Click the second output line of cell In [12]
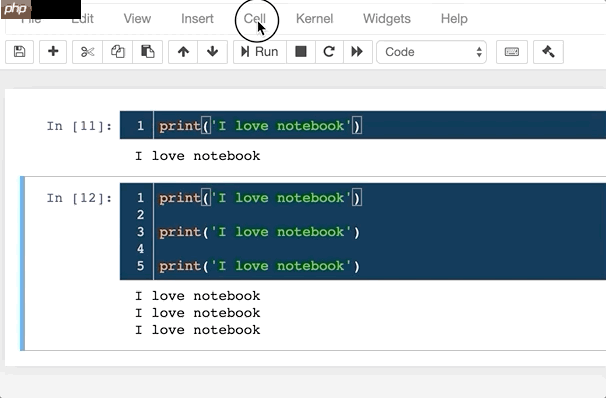Viewport: 606px width, 398px height. [197, 313]
